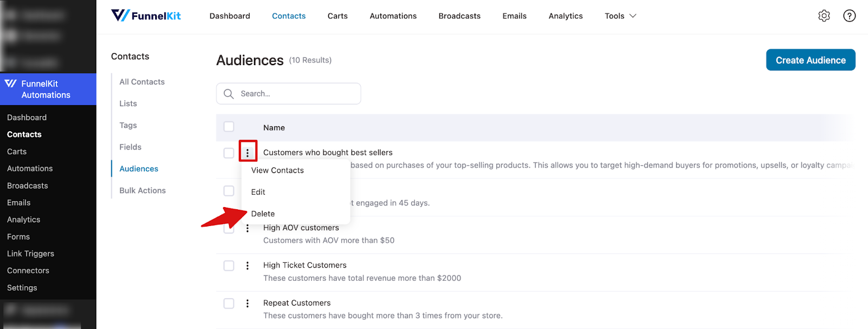Open the settings gear icon

[x=824, y=16]
